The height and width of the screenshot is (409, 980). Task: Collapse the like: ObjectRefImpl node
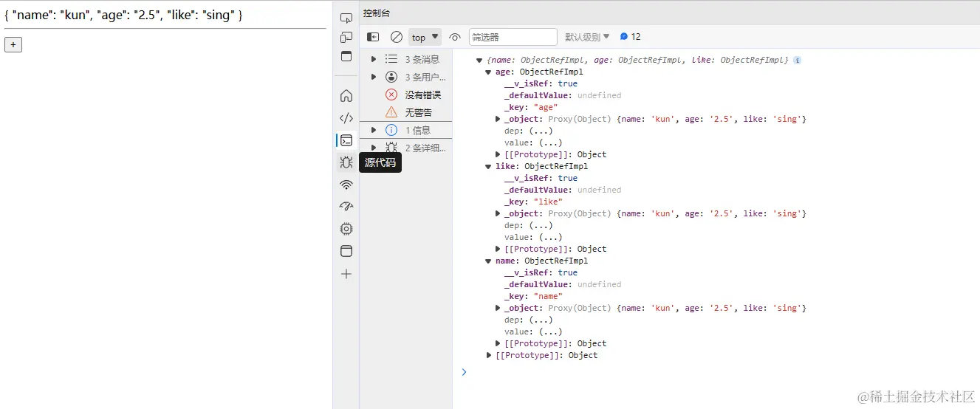489,166
